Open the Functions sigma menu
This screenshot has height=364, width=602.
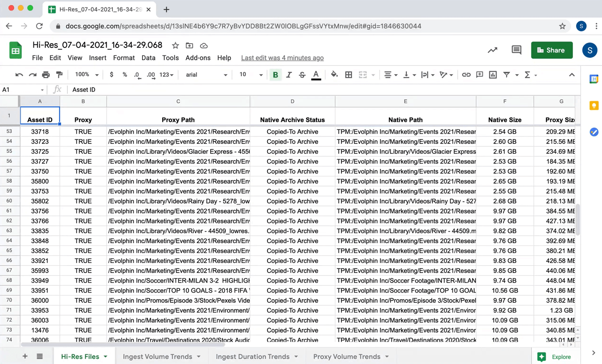pos(530,75)
